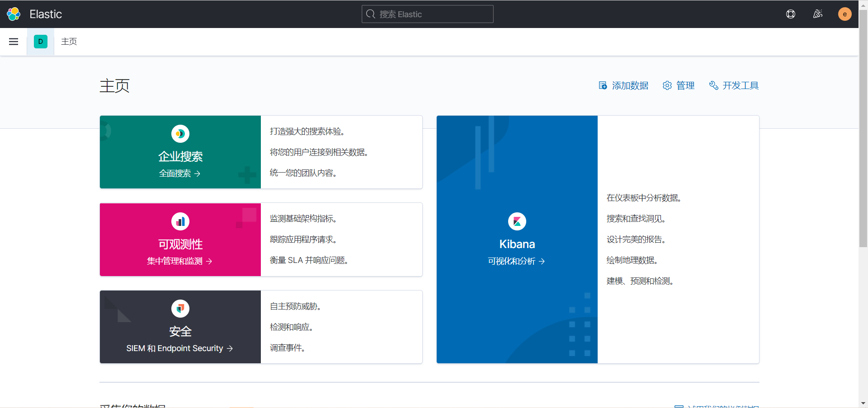868x408 pixels.
Task: Click the scrollbar down arrow
Action: tap(863, 403)
